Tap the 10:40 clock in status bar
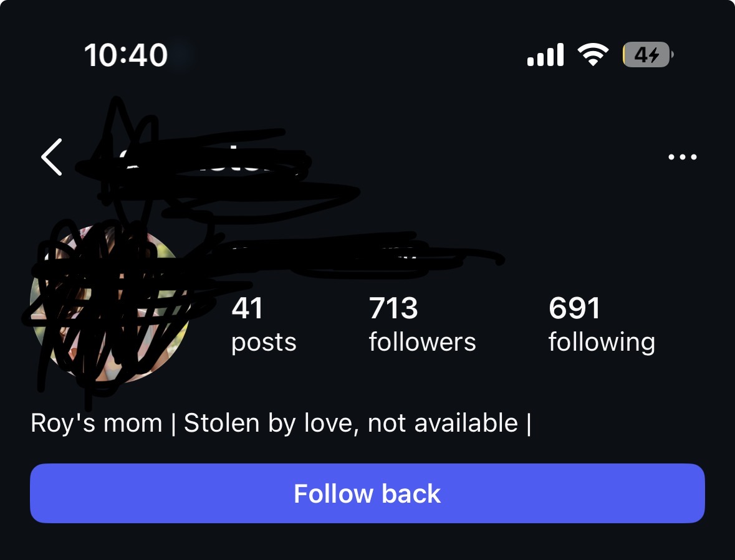This screenshot has width=735, height=560. (126, 55)
